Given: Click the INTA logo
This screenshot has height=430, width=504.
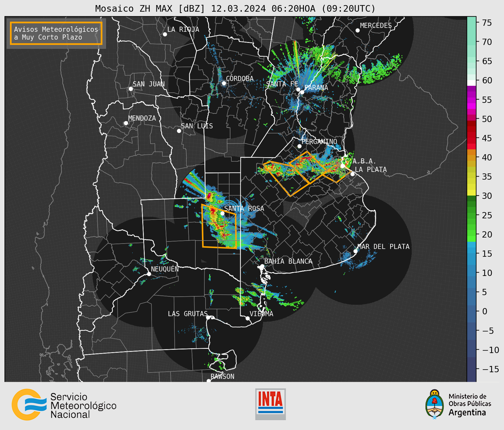Looking at the screenshot, I should (x=270, y=404).
